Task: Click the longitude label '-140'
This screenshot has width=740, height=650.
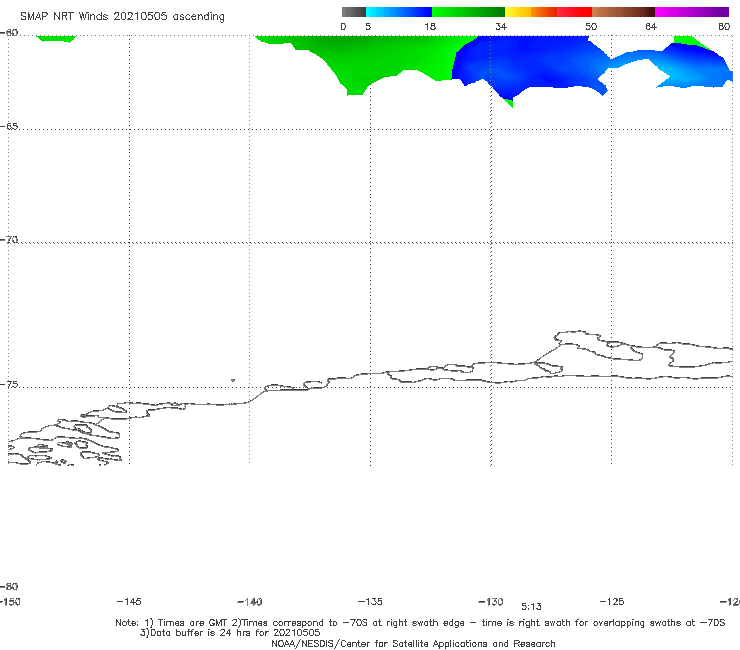Action: click(x=250, y=602)
